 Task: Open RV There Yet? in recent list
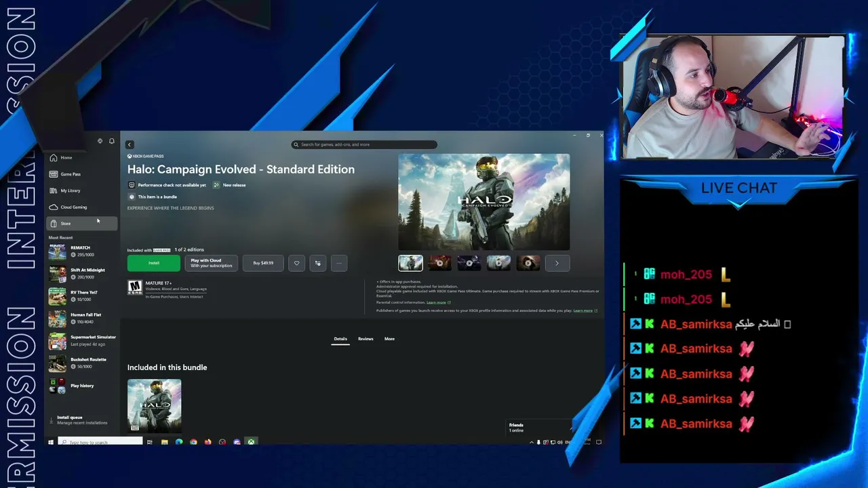(81, 296)
